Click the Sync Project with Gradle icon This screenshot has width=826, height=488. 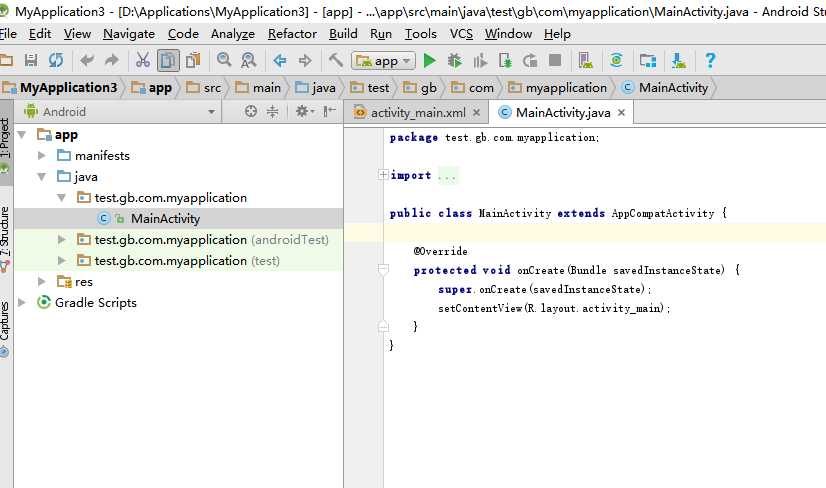click(x=616, y=61)
